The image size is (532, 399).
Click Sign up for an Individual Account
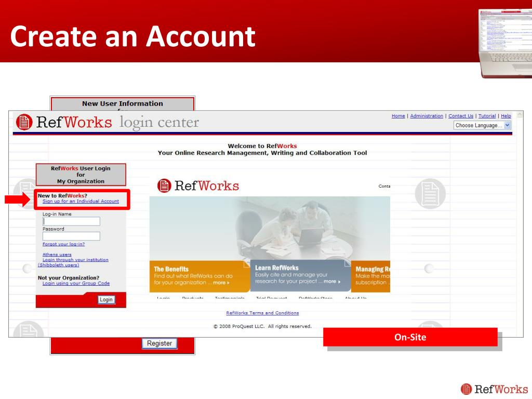tap(81, 201)
